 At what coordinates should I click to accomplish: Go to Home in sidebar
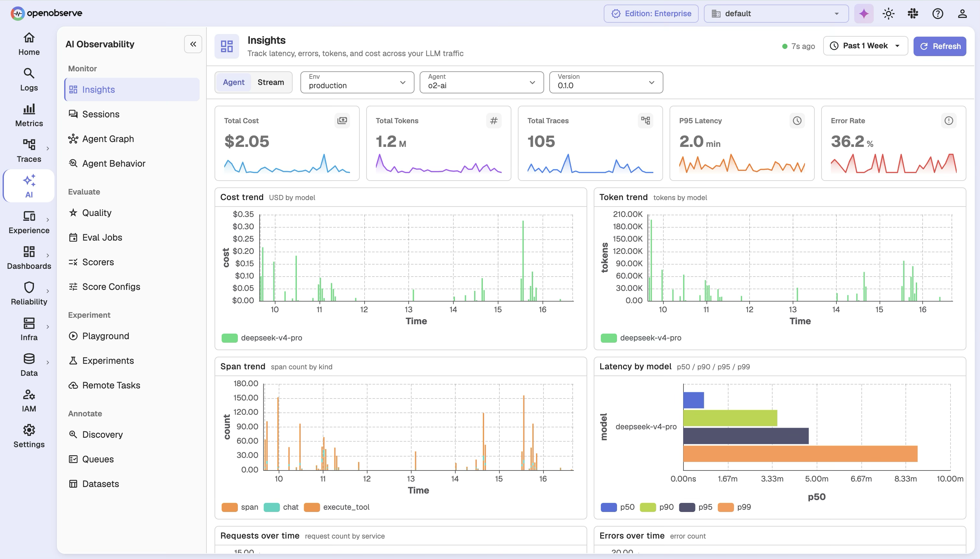(x=29, y=44)
